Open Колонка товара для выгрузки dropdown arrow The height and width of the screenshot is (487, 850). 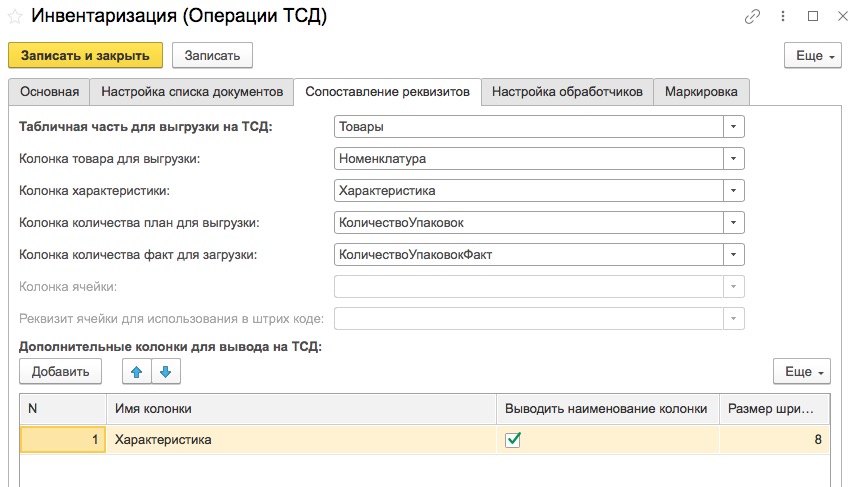733,158
